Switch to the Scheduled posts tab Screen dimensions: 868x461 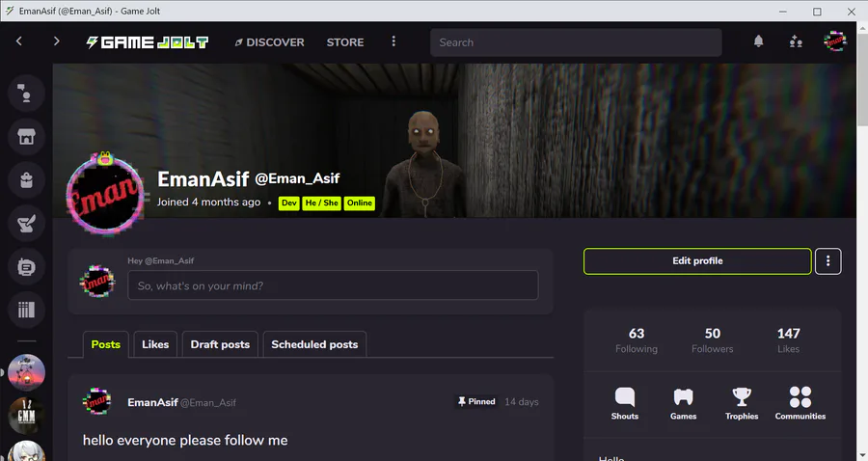314,344
